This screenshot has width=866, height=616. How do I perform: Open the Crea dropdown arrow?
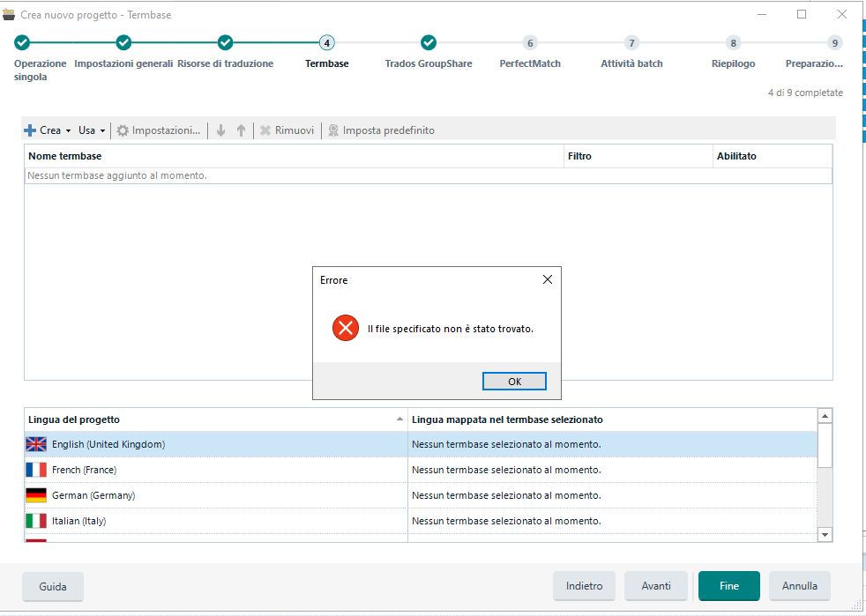tap(69, 130)
